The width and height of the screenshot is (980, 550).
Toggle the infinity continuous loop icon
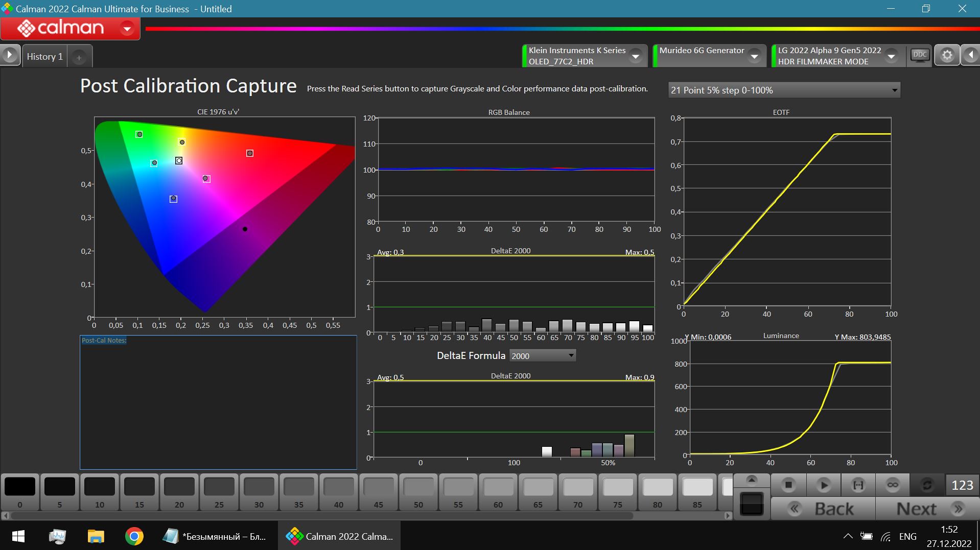(893, 485)
